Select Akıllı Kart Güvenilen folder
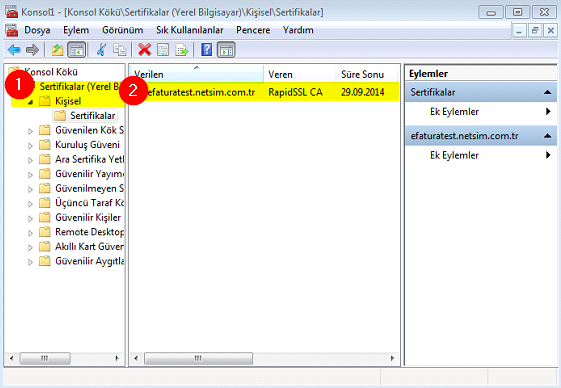This screenshot has width=561, height=388. click(x=81, y=247)
